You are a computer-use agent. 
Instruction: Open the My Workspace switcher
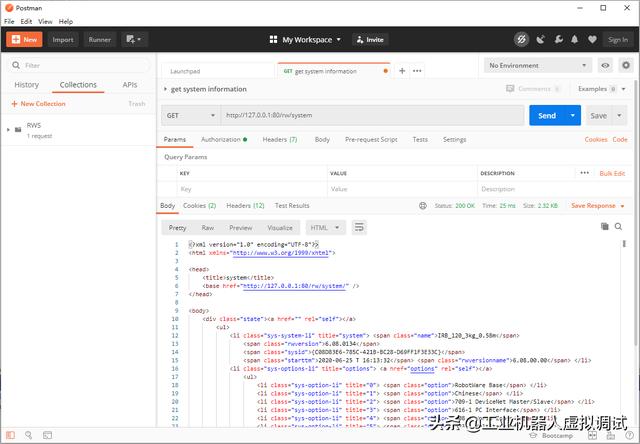(305, 40)
